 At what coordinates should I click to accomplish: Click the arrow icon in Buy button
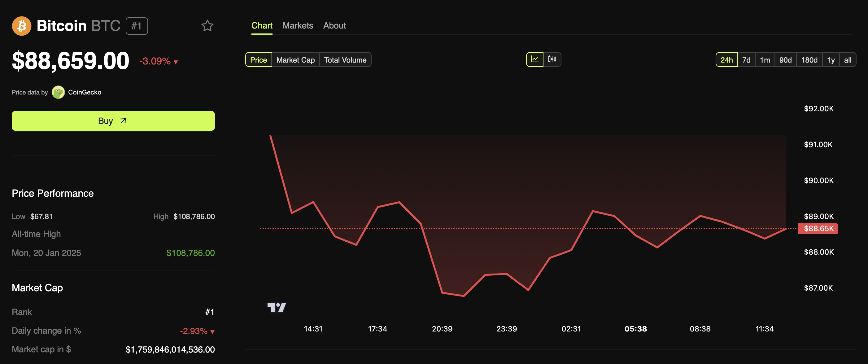tap(123, 121)
